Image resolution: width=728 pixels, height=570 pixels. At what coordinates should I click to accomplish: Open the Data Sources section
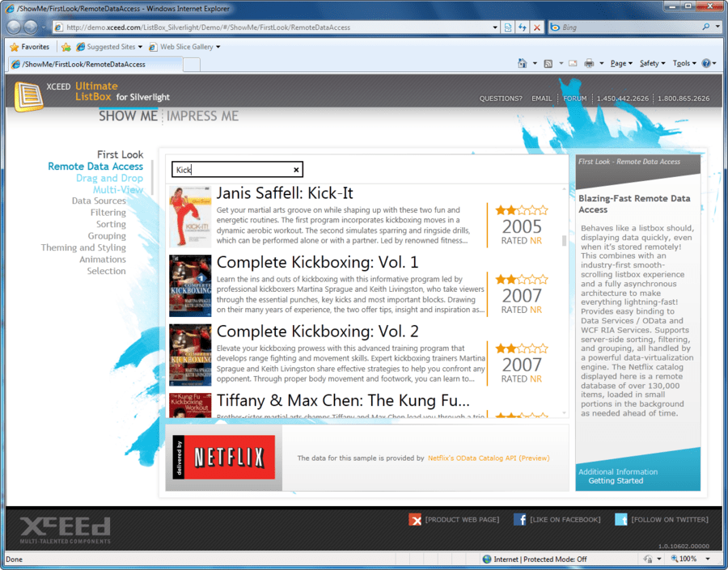[99, 201]
